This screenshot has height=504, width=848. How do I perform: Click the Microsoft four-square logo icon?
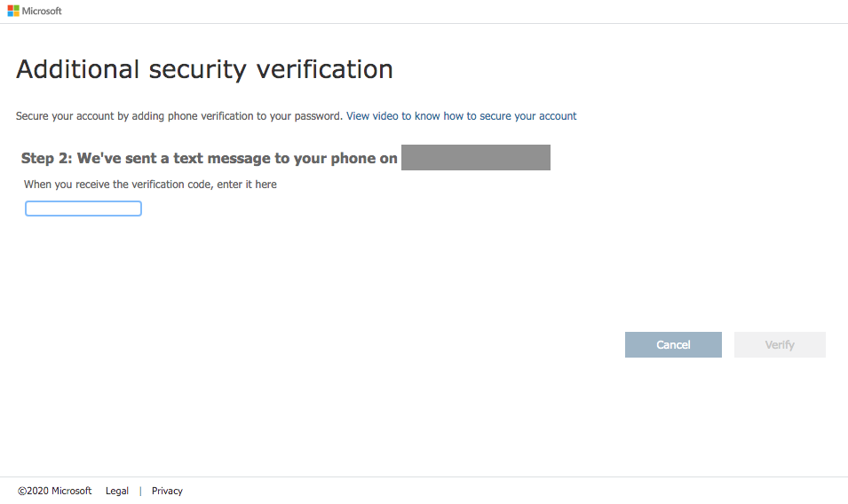[13, 12]
